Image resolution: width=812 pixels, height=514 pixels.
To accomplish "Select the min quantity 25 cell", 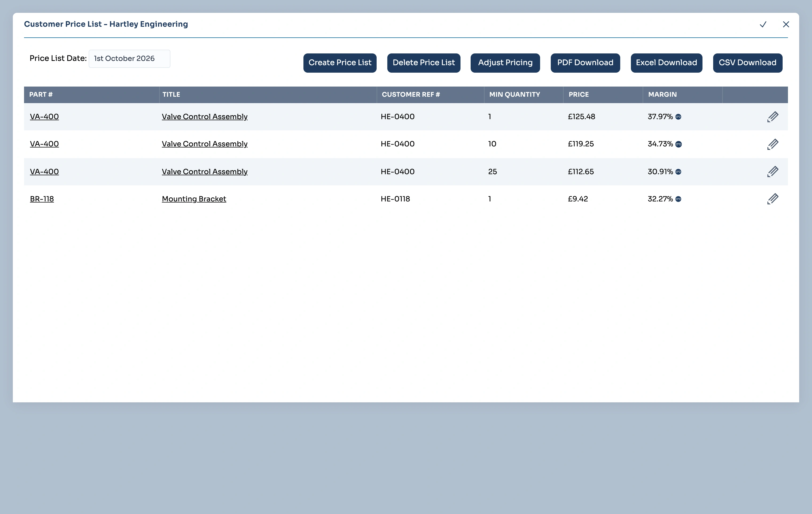I will [492, 172].
